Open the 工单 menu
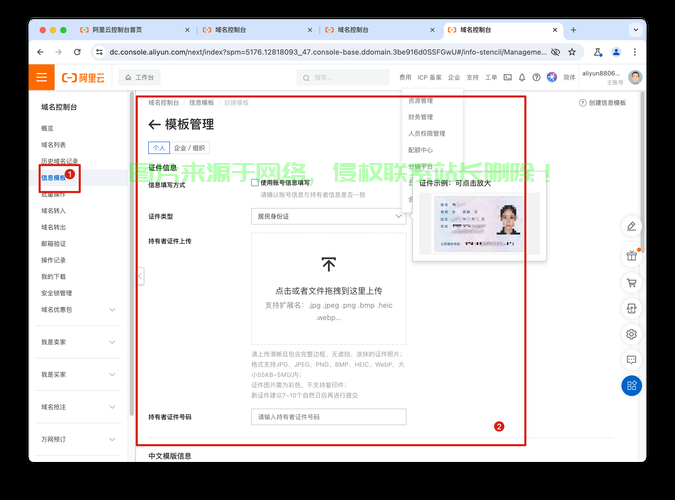Viewport: 675px width, 500px height. pos(491,78)
